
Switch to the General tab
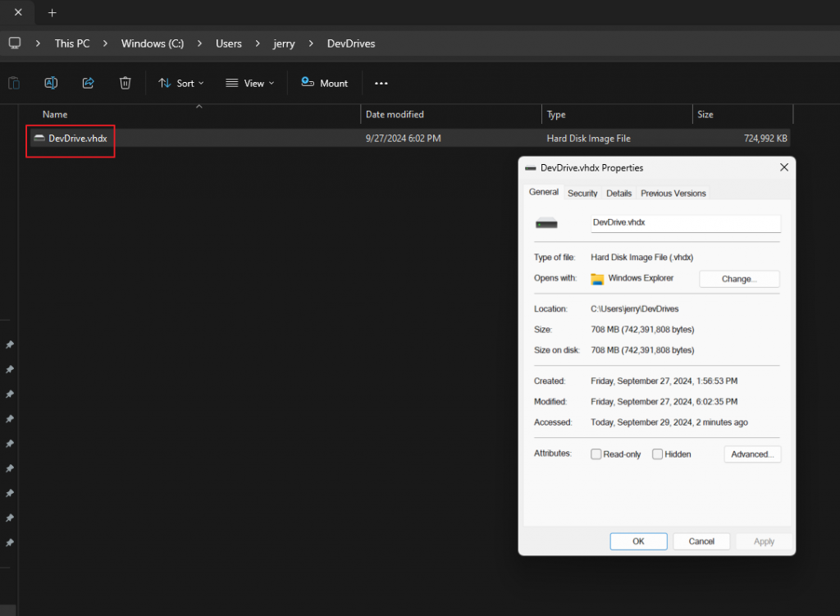point(544,192)
